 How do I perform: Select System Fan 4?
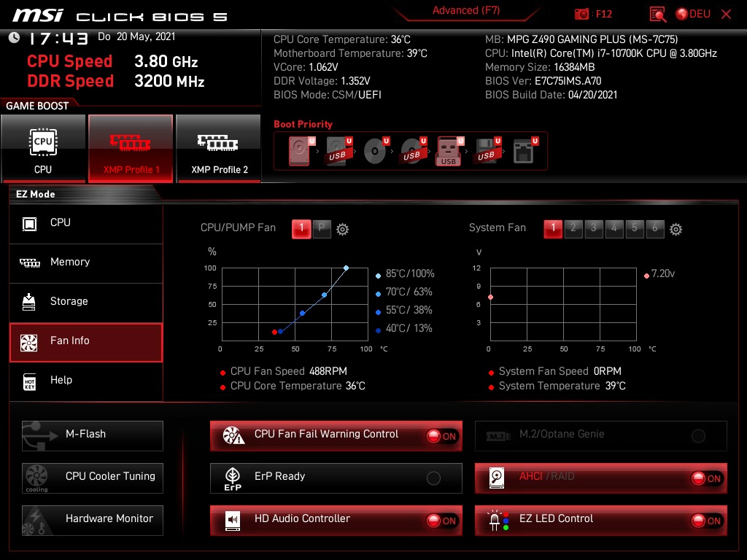pyautogui.click(x=614, y=228)
